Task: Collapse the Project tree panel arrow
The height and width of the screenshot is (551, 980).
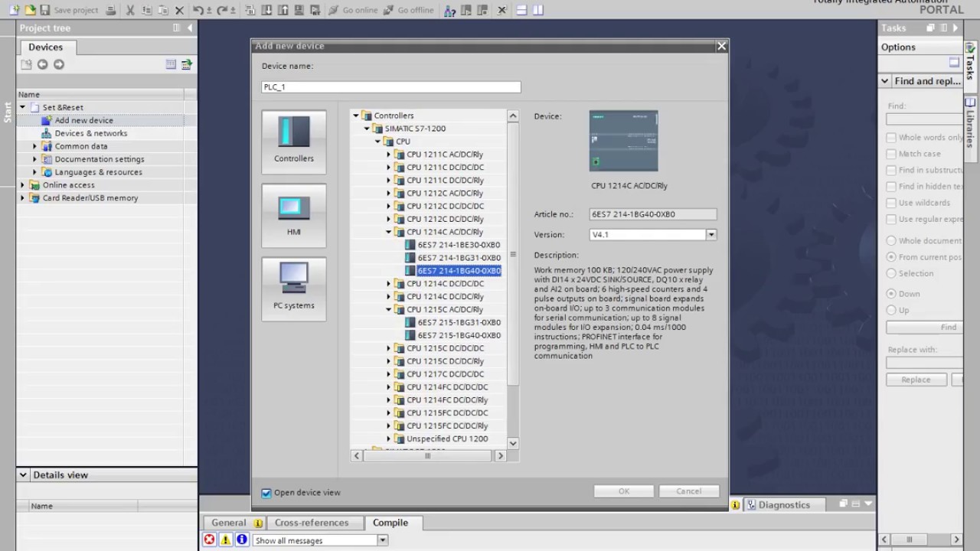Action: [x=190, y=28]
